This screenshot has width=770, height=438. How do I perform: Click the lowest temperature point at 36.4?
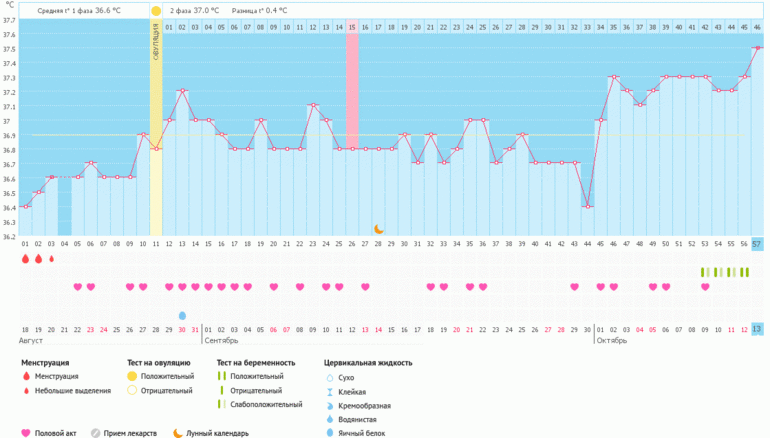point(588,207)
